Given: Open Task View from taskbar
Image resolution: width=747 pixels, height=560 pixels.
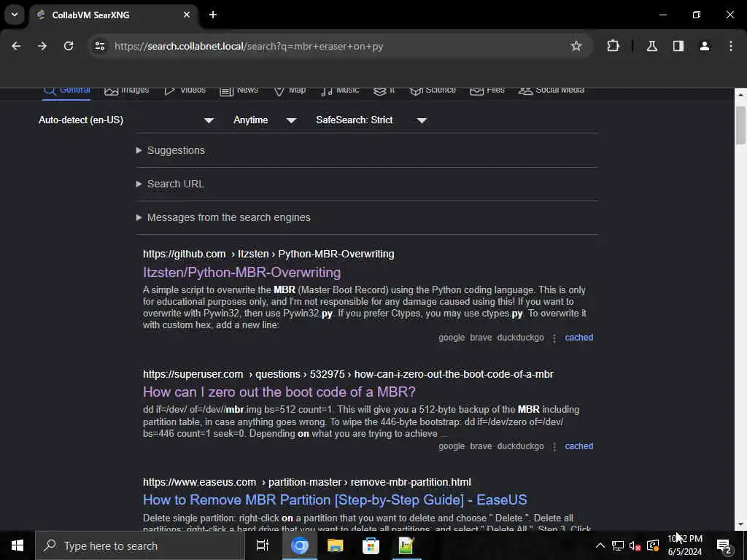Looking at the screenshot, I should [263, 545].
